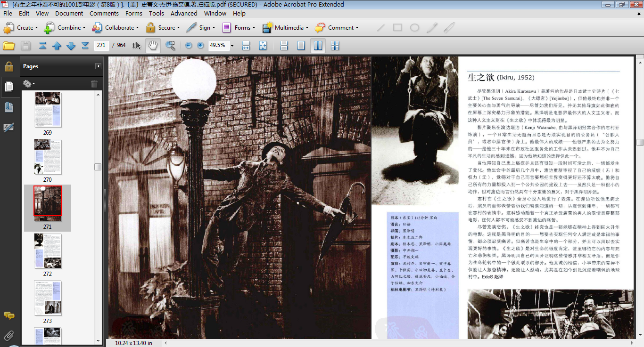The image size is (644, 347).
Task: Open the File menu
Action: 8,14
